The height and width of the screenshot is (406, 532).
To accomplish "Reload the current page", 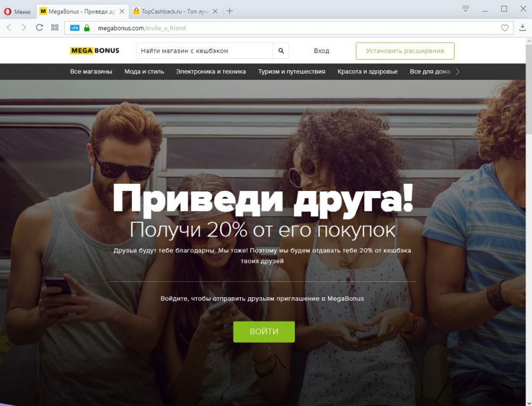I will (x=40, y=27).
